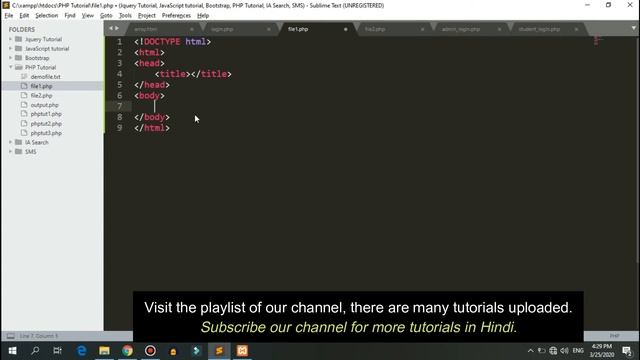Image resolution: width=640 pixels, height=360 pixels.
Task: Open the notification center icon
Action: pos(627,351)
